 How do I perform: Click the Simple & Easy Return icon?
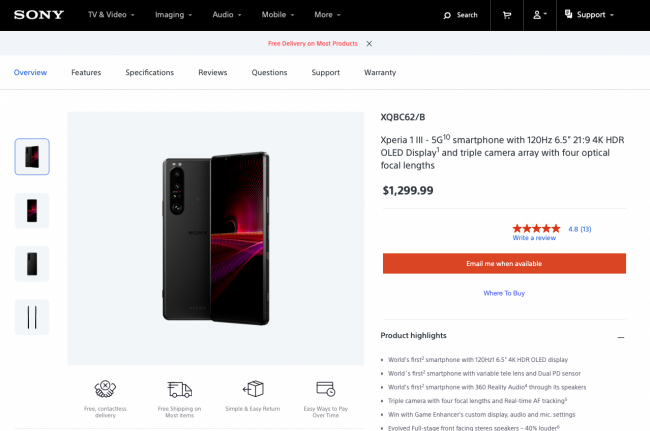tap(252, 389)
